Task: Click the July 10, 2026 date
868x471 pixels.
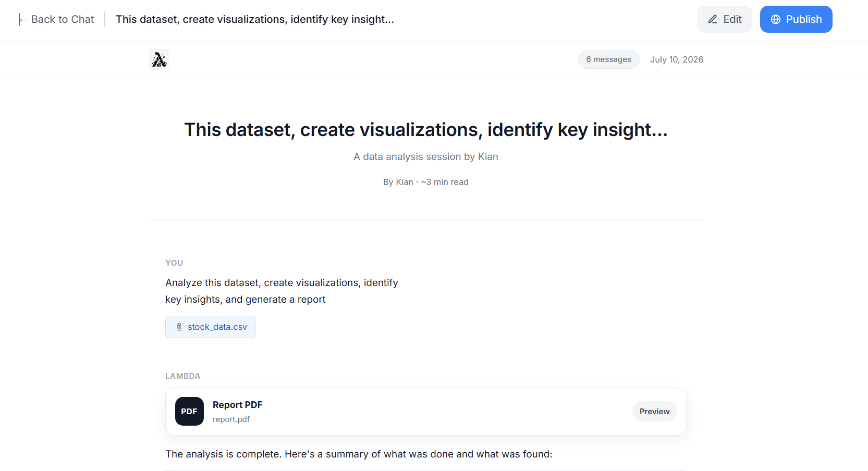Action: pos(677,59)
